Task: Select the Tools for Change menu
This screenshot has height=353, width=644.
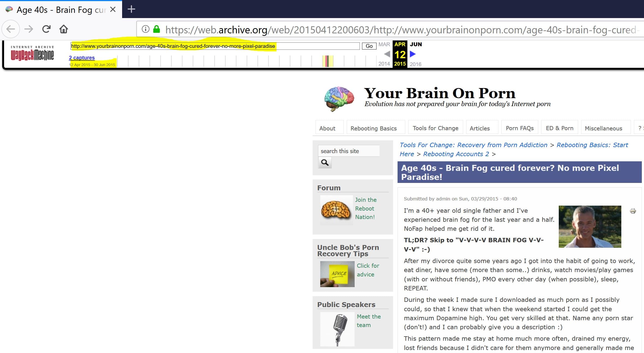Action: [x=436, y=128]
